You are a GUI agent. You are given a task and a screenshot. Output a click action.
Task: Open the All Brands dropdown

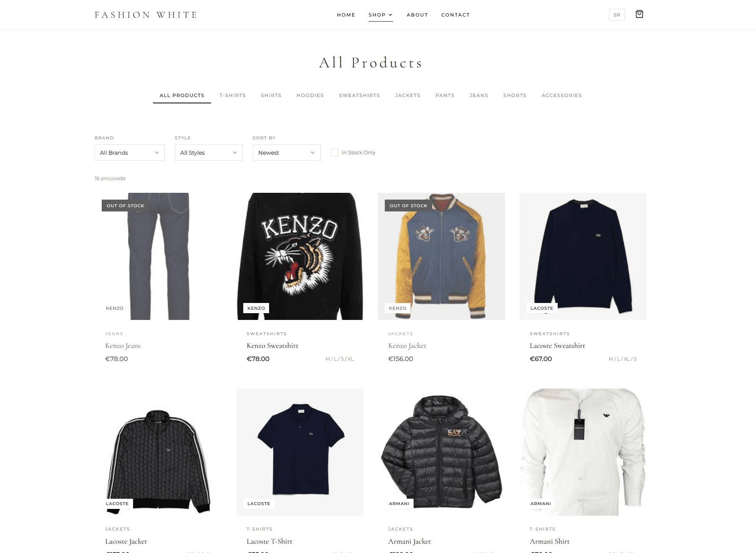click(x=129, y=153)
